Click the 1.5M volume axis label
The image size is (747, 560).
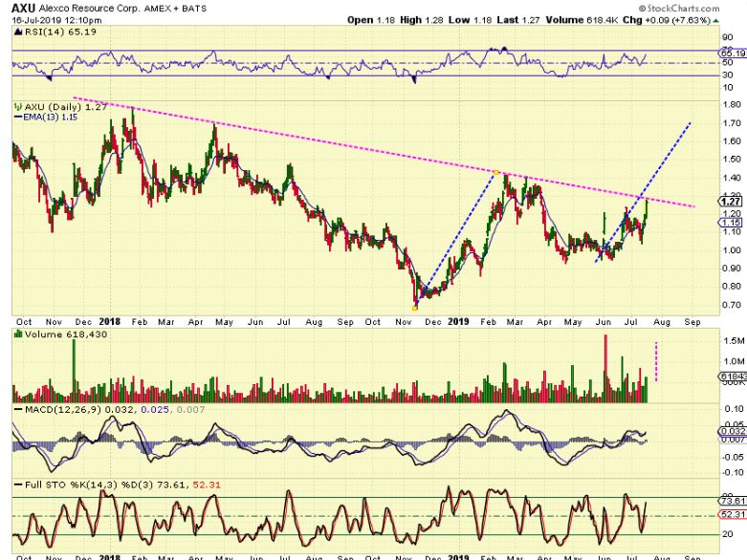734,340
